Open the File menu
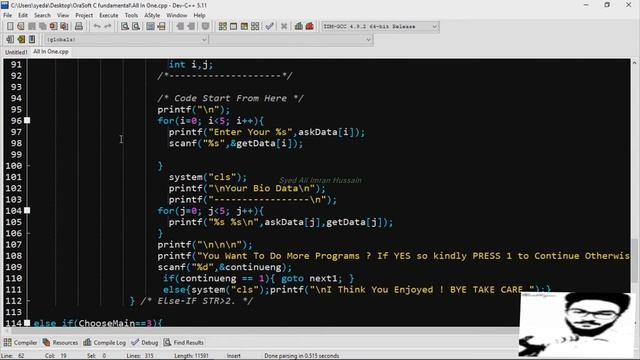This screenshot has height=360, width=640. 7,15
